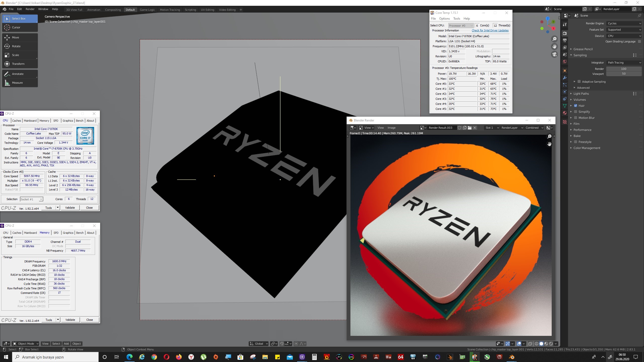Pin the Scene properties editor
Image resolution: width=644 pixels, height=362 pixels.
(x=639, y=16)
